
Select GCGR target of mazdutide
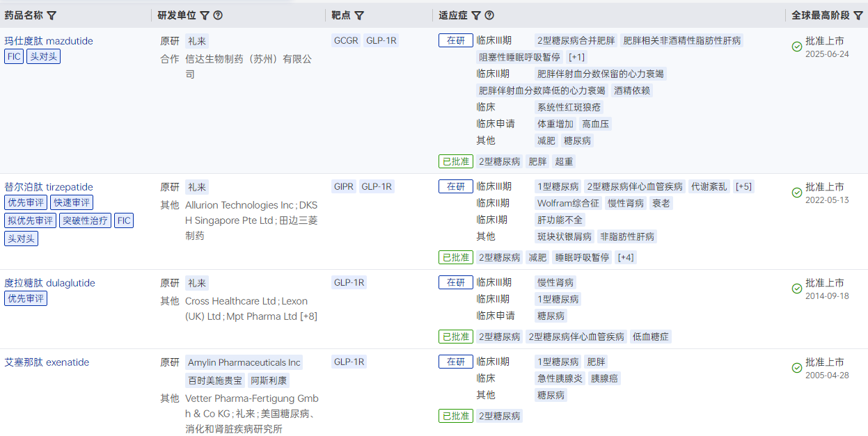[x=346, y=40]
